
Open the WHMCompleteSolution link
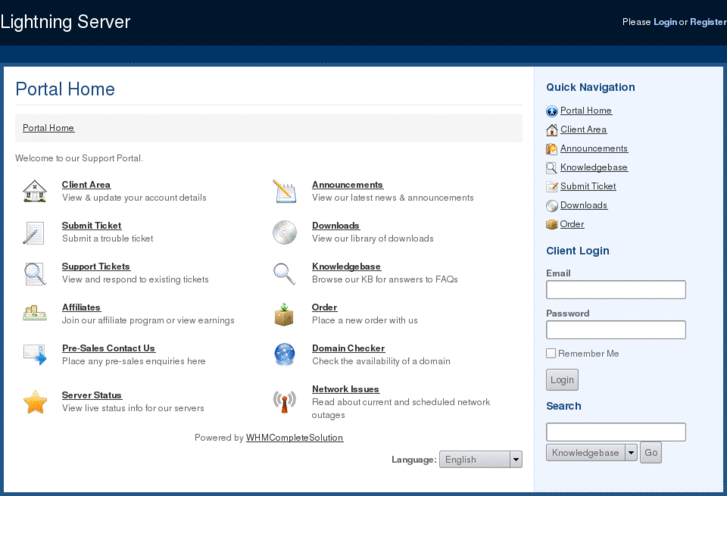tap(294, 438)
